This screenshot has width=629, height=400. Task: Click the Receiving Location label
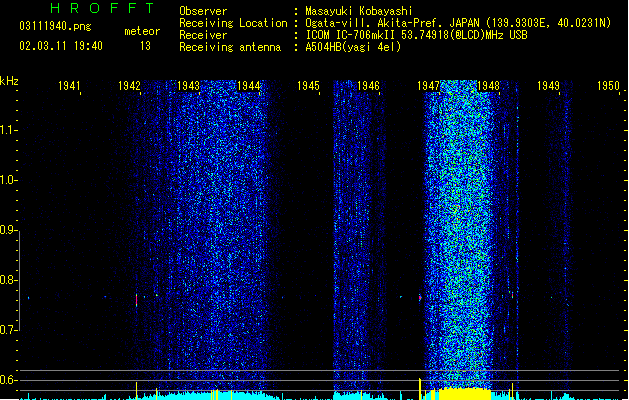tap(233, 23)
